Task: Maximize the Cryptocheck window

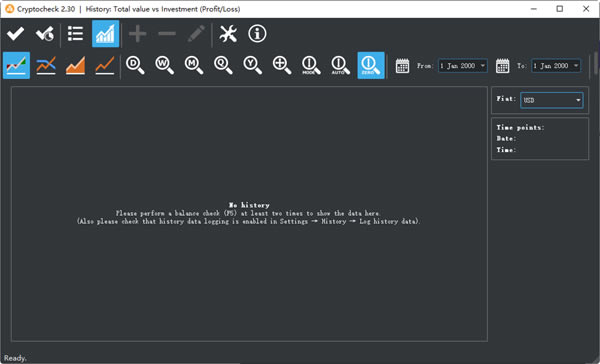Action: (559, 9)
